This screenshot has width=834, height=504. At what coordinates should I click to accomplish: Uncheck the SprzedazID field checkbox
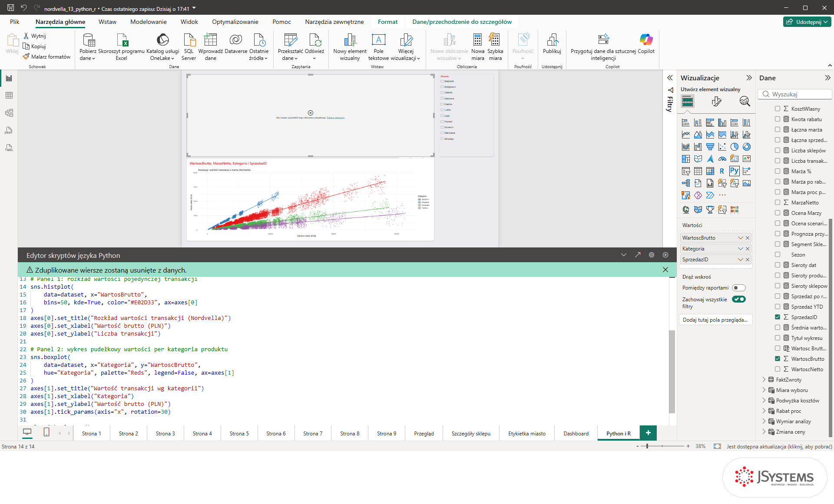pos(778,317)
